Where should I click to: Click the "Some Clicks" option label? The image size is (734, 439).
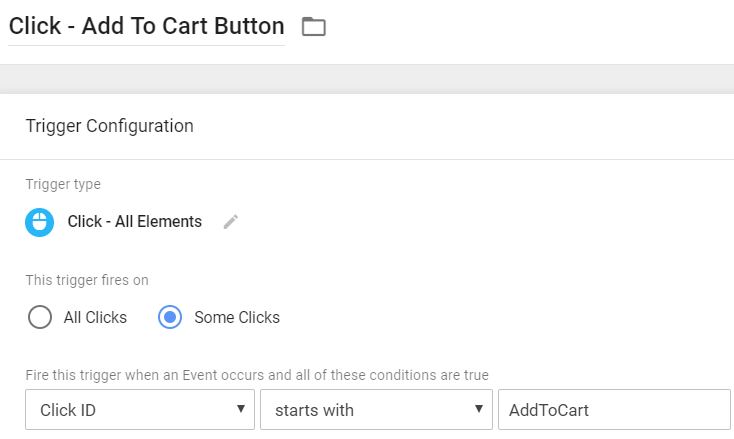237,318
